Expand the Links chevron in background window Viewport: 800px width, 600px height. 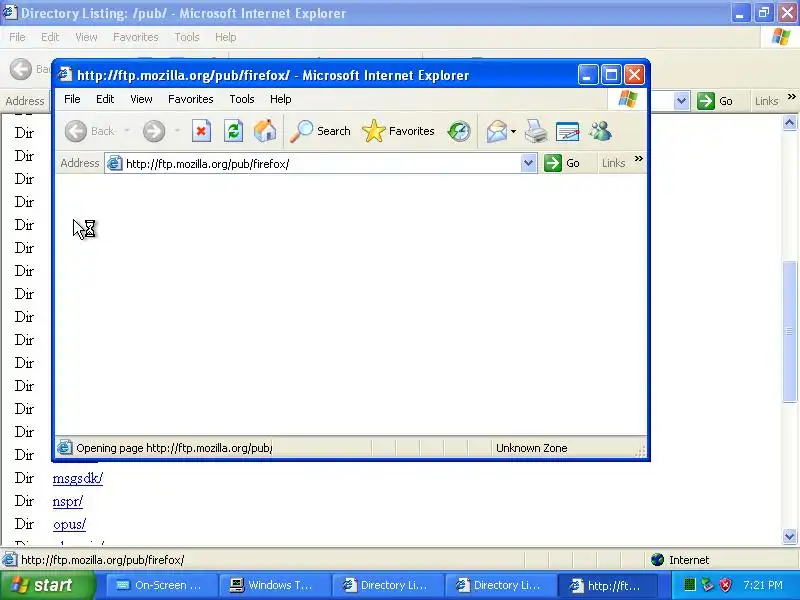[x=791, y=96]
